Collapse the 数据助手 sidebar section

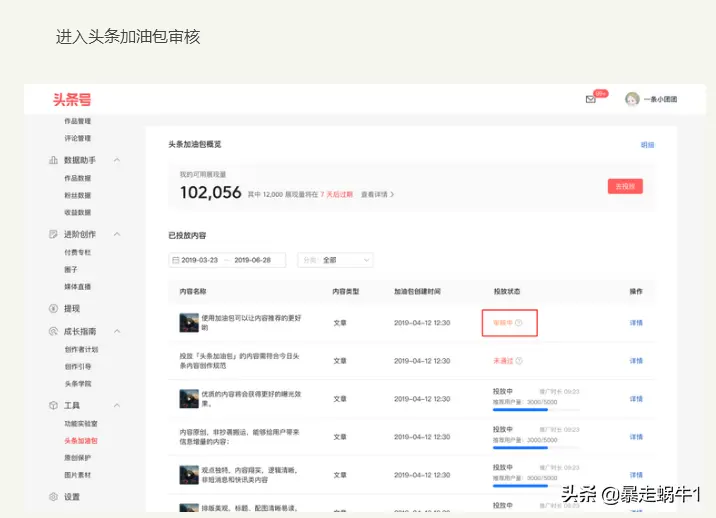pyautogui.click(x=117, y=160)
